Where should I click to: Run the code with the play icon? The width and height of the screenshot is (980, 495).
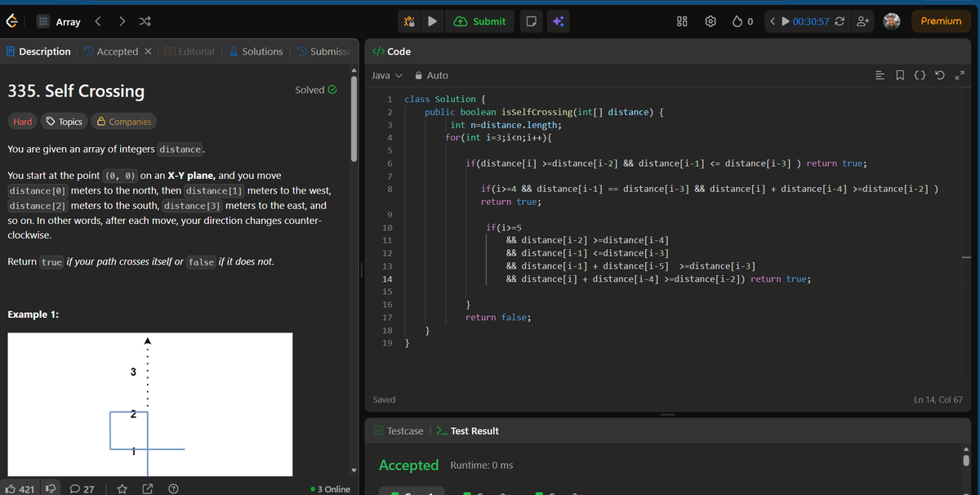pyautogui.click(x=434, y=21)
